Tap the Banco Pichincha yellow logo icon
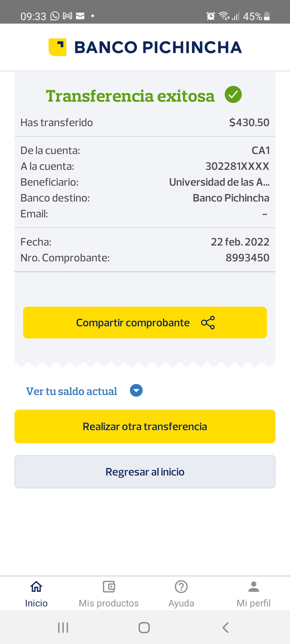This screenshot has height=644, width=290. pos(57,47)
